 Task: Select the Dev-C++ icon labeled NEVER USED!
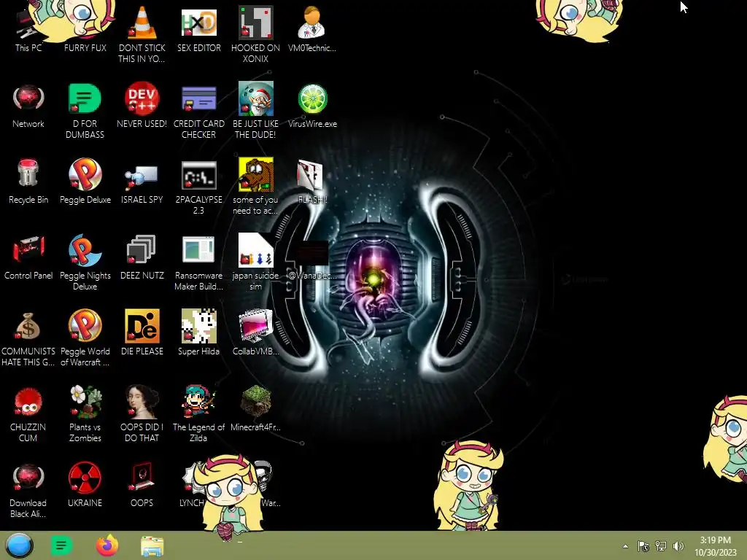click(142, 105)
